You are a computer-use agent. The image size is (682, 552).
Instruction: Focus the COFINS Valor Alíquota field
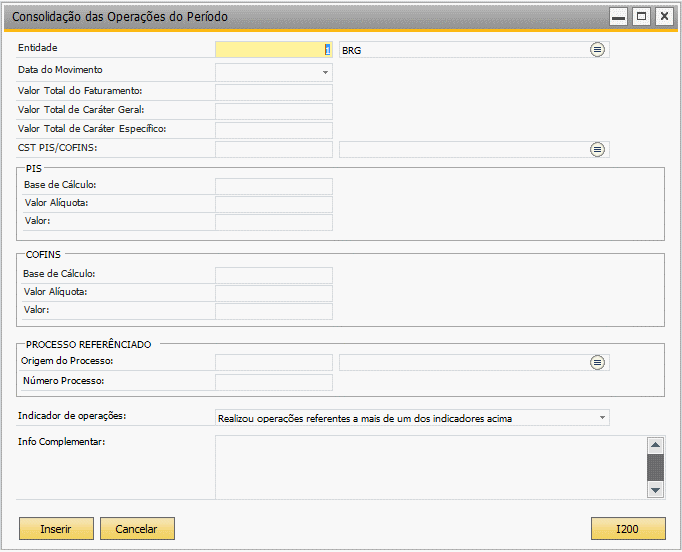tap(274, 294)
